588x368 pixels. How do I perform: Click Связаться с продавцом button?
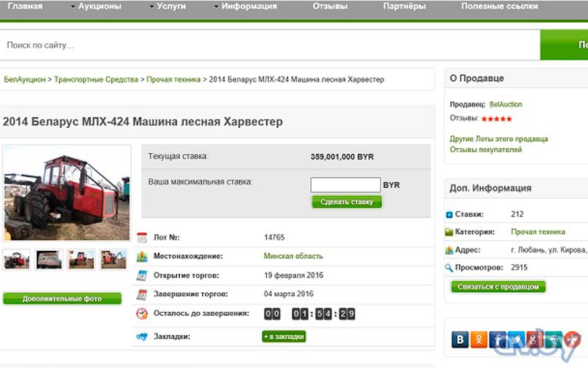tap(498, 287)
